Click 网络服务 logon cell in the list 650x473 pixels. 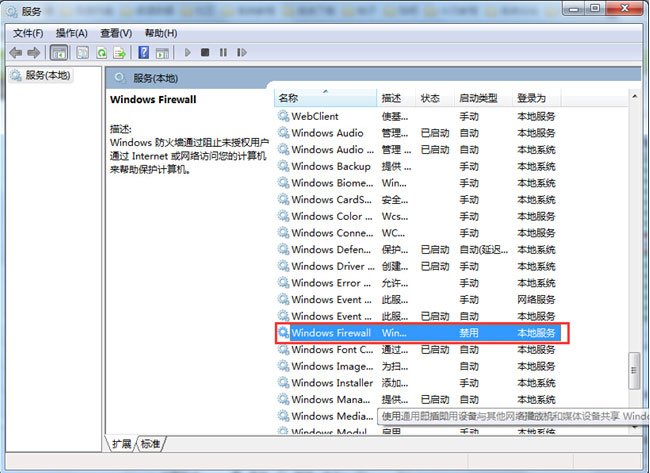(x=536, y=299)
